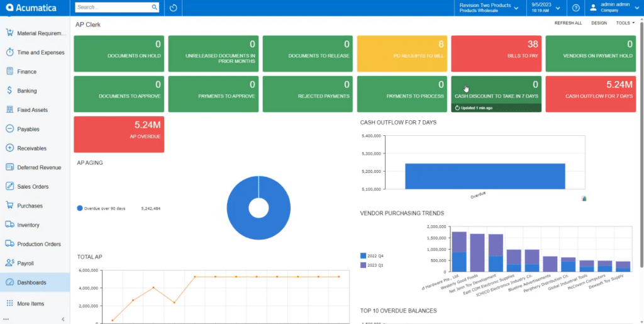The image size is (644, 324).
Task: Click the Purchases cart icon
Action: click(10, 205)
